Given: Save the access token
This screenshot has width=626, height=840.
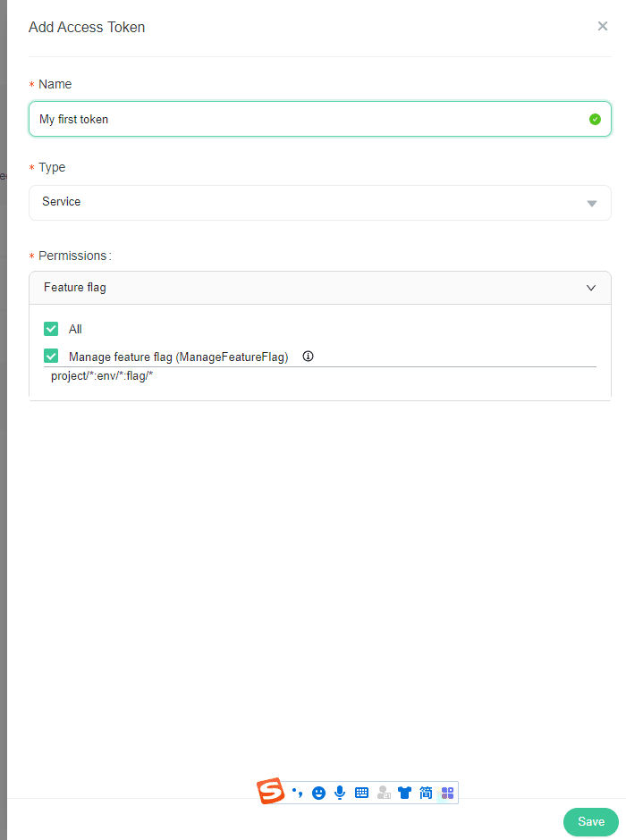Looking at the screenshot, I should pyautogui.click(x=590, y=821).
